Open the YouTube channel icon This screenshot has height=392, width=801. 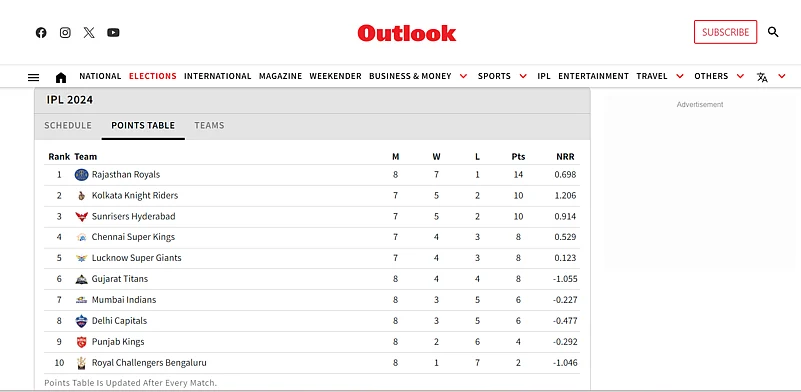click(113, 33)
